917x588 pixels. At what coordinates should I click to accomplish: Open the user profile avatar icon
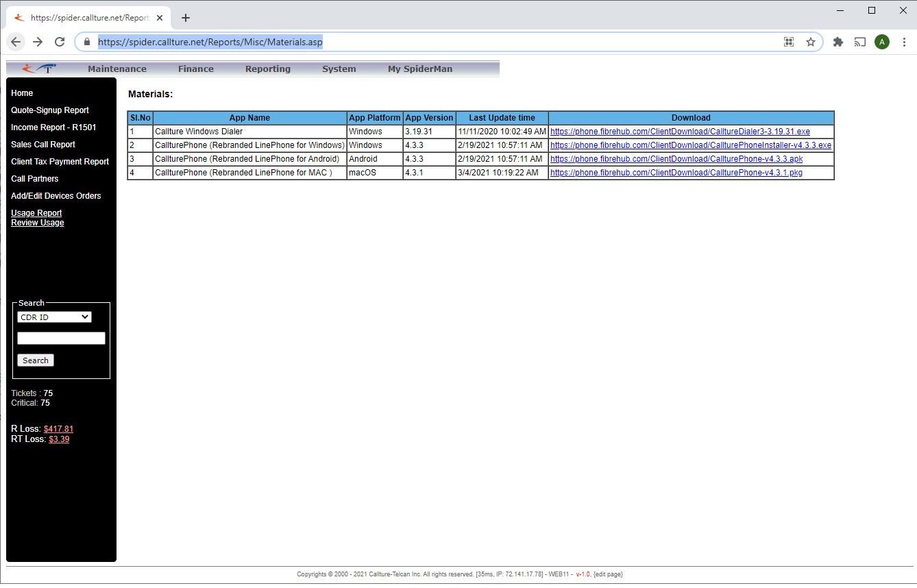[882, 42]
